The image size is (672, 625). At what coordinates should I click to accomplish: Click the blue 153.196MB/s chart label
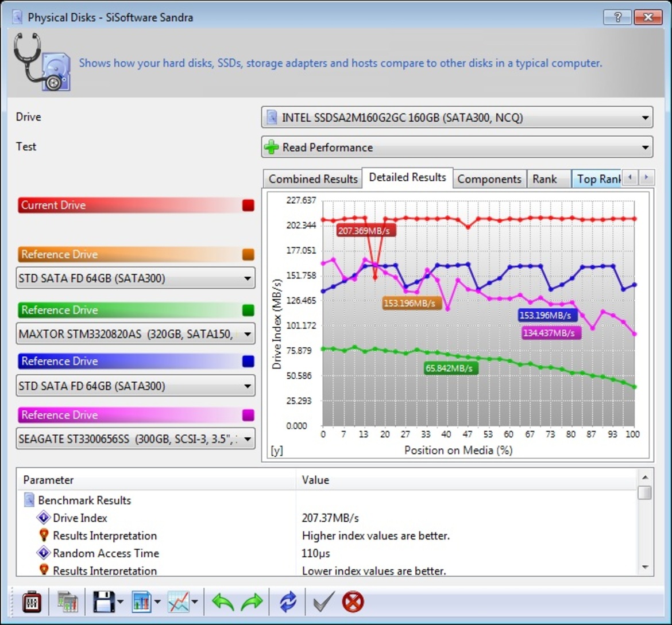pos(547,315)
